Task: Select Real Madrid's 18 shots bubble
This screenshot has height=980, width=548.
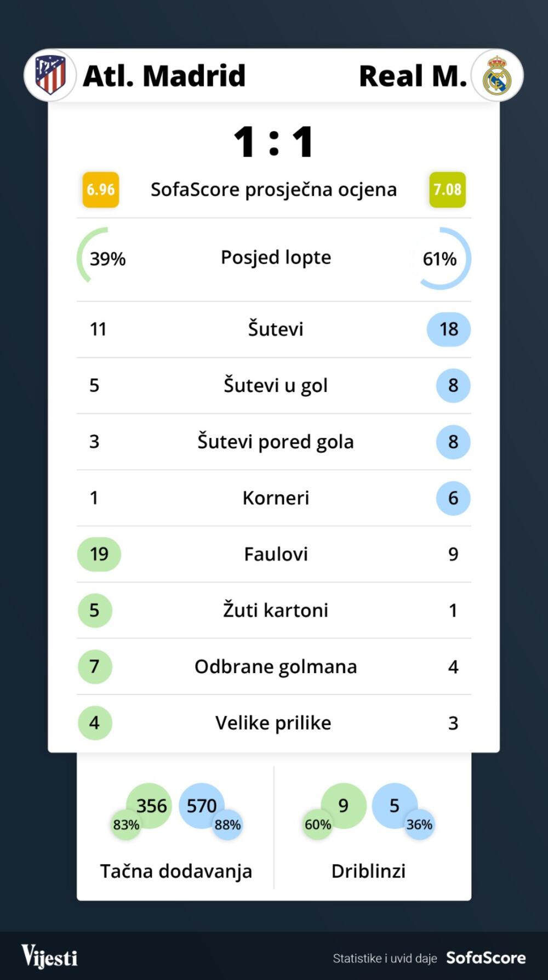Action: click(x=449, y=329)
